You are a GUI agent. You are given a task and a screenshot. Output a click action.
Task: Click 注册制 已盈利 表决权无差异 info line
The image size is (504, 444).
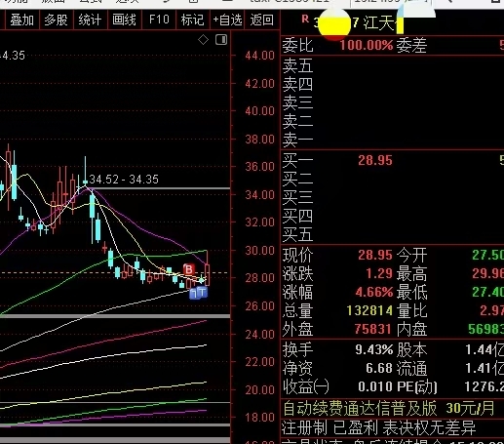(378, 427)
